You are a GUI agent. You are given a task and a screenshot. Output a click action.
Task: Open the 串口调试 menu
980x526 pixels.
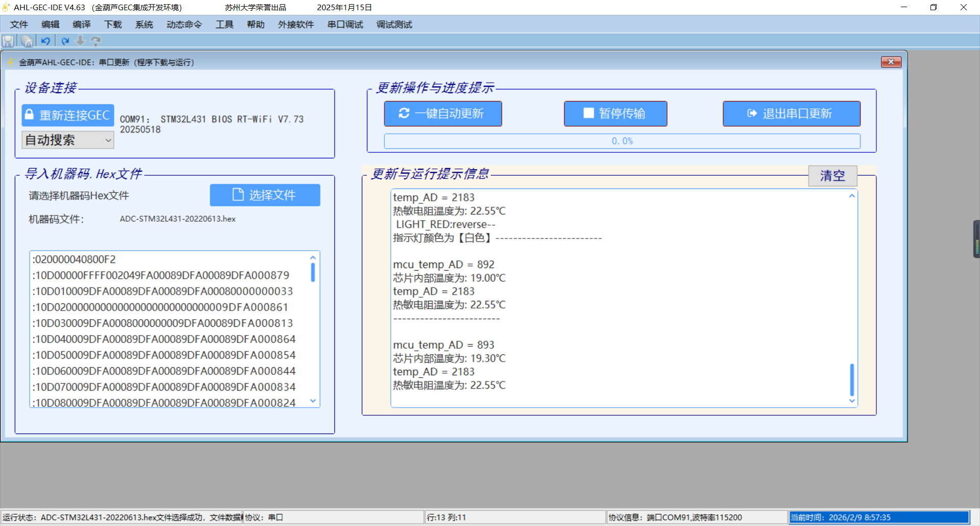[x=345, y=25]
